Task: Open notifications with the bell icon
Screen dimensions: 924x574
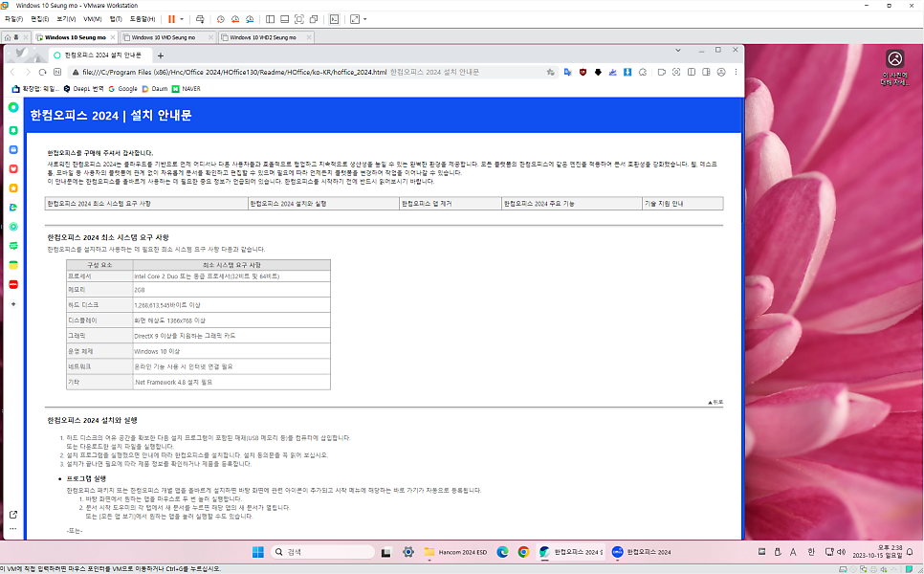Action: (x=909, y=551)
